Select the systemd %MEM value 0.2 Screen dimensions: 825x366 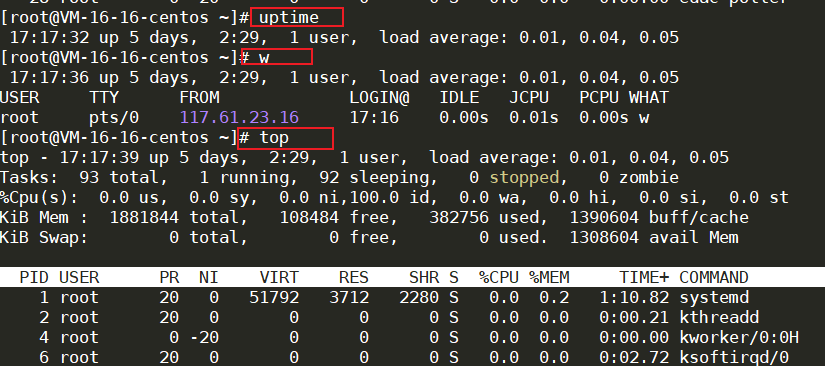[x=554, y=298]
